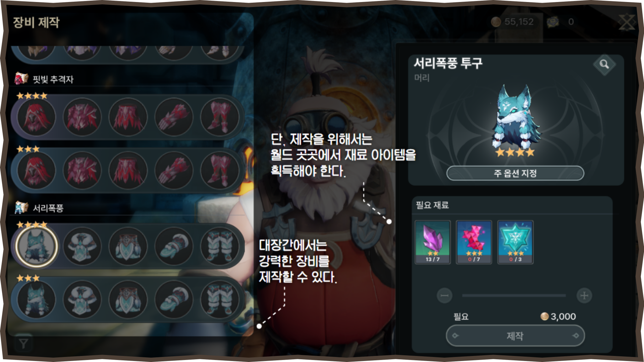Pick the 3-star frost boots icon
This screenshot has height=362, width=644.
pos(220,299)
